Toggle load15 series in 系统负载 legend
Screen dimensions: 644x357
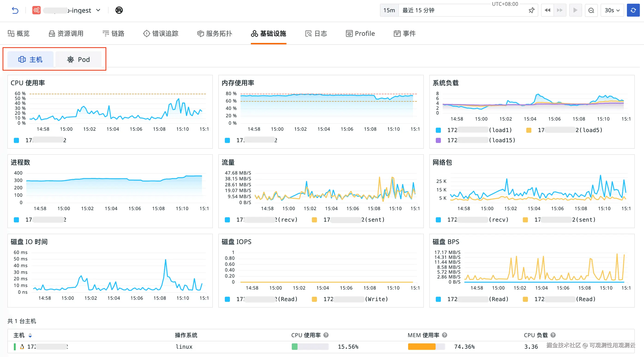point(438,140)
